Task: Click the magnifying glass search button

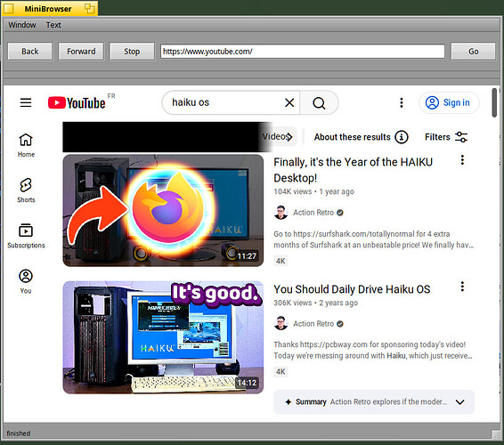Action: 319,103
